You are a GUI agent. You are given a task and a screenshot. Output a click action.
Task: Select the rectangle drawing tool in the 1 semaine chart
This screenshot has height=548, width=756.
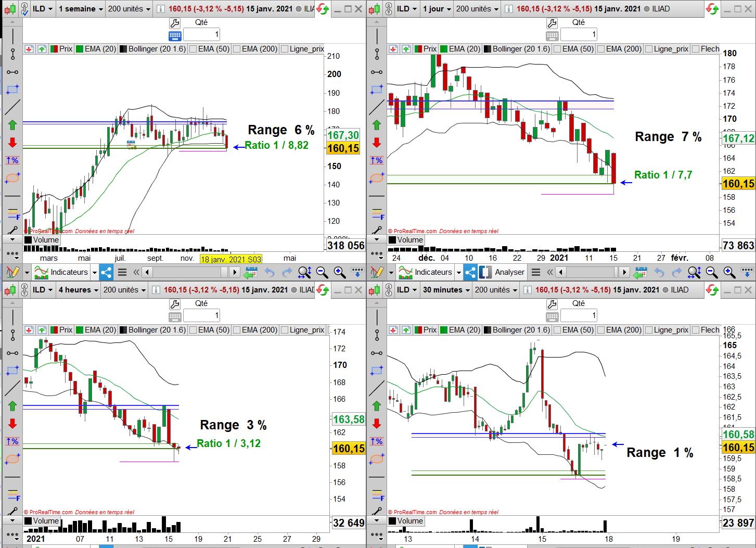tap(12, 90)
